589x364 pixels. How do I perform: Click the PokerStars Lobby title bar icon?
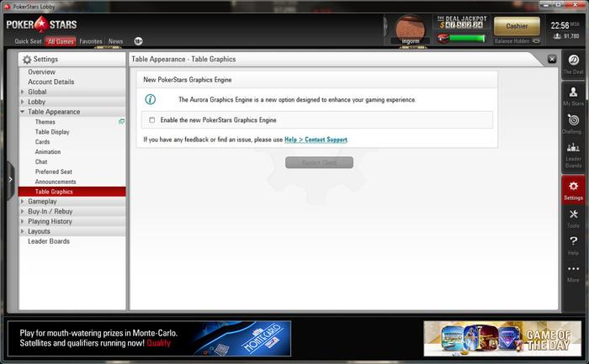7,7
